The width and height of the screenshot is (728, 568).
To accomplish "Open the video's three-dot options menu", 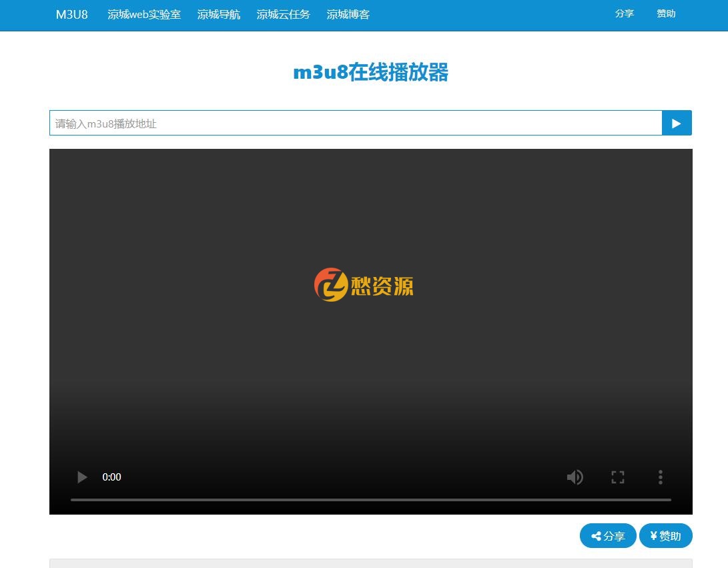I will (x=660, y=477).
